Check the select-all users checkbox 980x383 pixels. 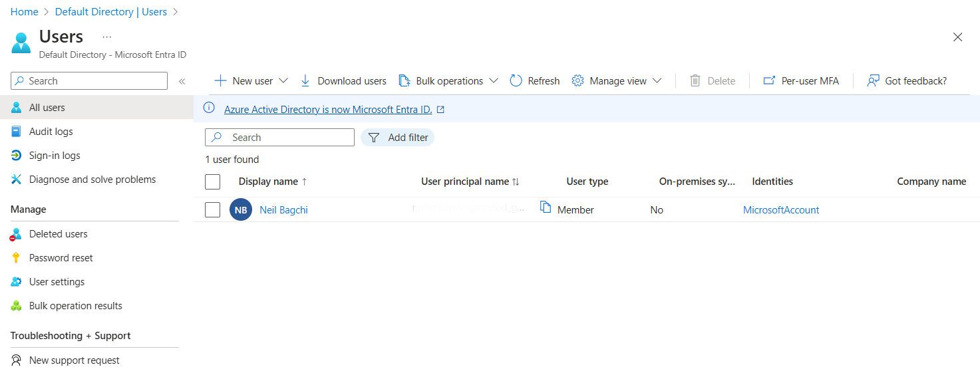213,181
